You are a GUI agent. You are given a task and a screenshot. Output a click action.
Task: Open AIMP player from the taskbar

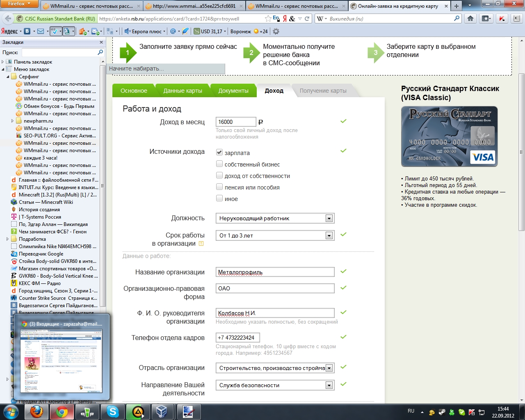point(137,411)
